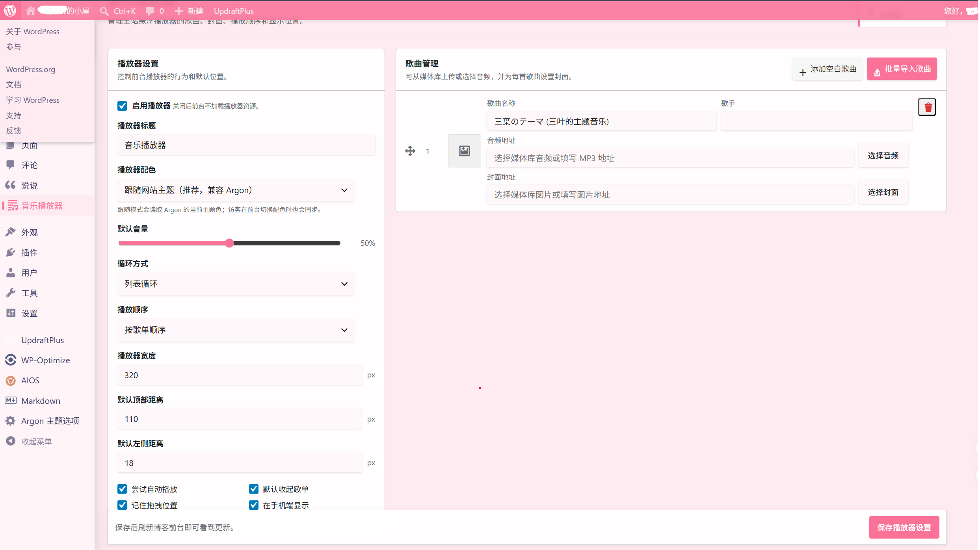
Task: Toggle 在手机端显示 checkbox
Action: pos(254,505)
